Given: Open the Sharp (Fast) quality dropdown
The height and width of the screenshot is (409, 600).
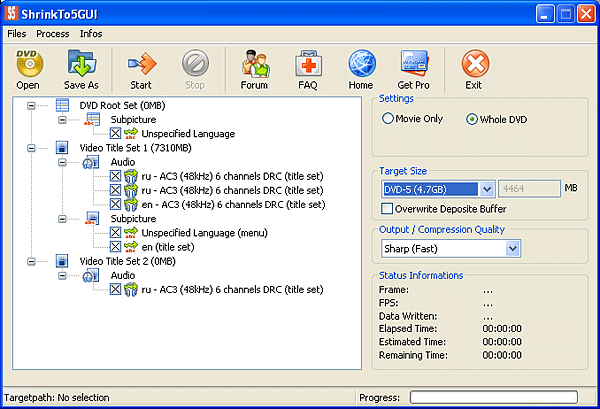Looking at the screenshot, I should tap(513, 249).
